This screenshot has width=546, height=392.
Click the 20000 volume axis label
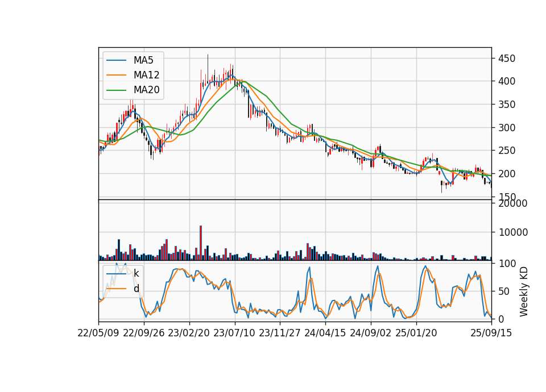(513, 203)
